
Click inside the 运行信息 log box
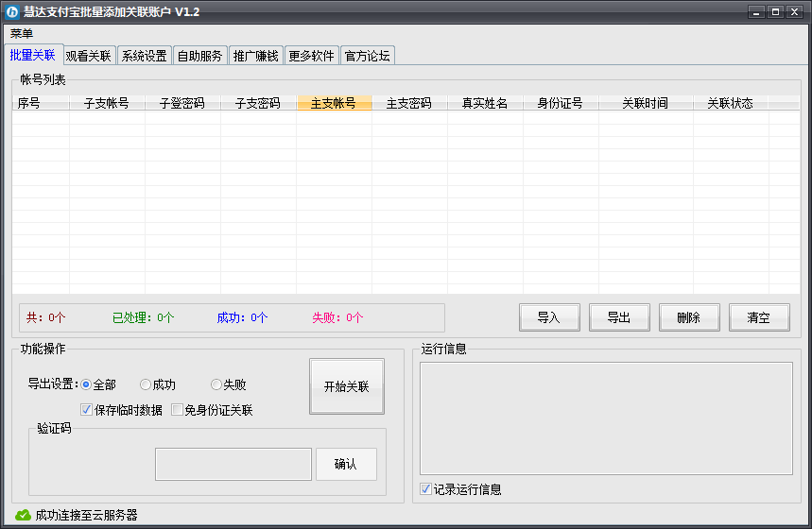[606, 418]
